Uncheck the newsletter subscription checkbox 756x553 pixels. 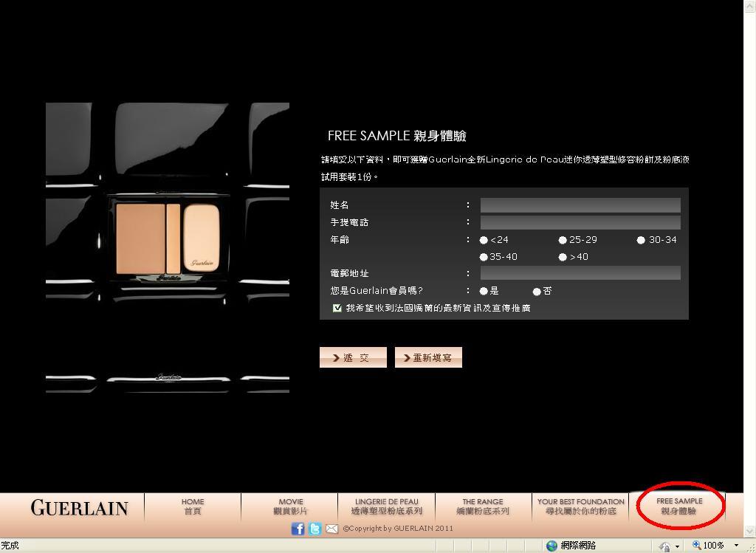click(x=337, y=308)
